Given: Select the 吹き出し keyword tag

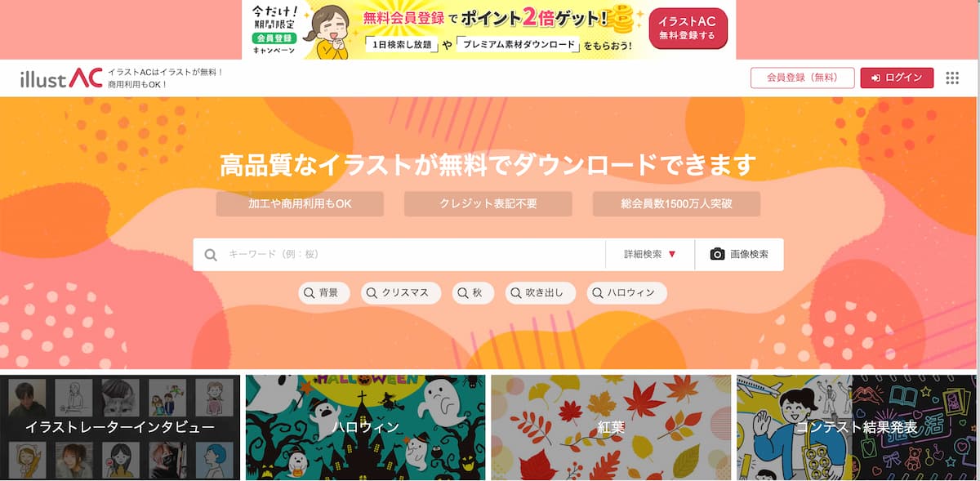Looking at the screenshot, I should click(541, 292).
